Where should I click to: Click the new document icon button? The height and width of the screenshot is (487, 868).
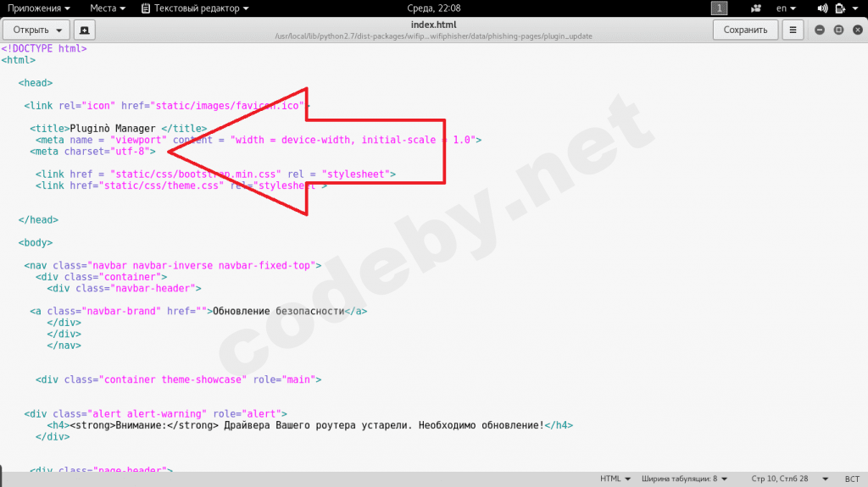click(84, 30)
